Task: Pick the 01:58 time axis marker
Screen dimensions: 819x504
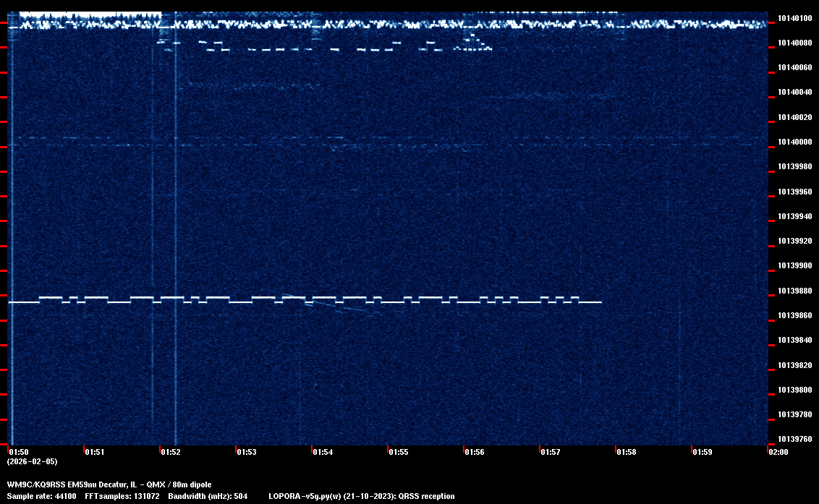Action: point(626,452)
